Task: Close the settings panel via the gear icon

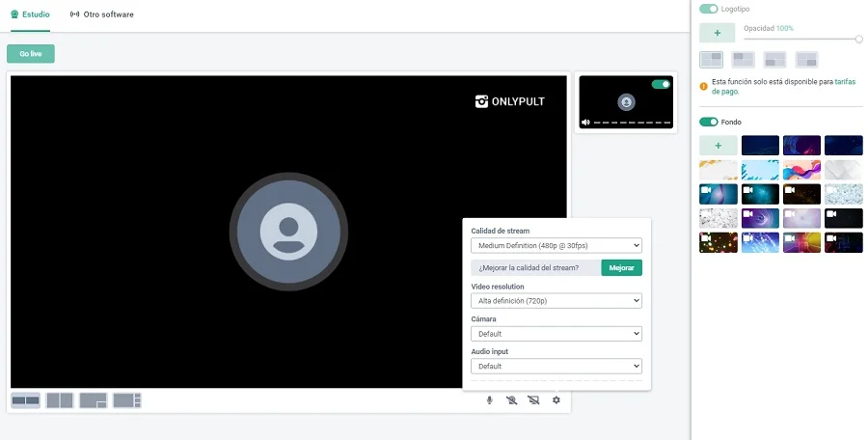Action: (556, 400)
